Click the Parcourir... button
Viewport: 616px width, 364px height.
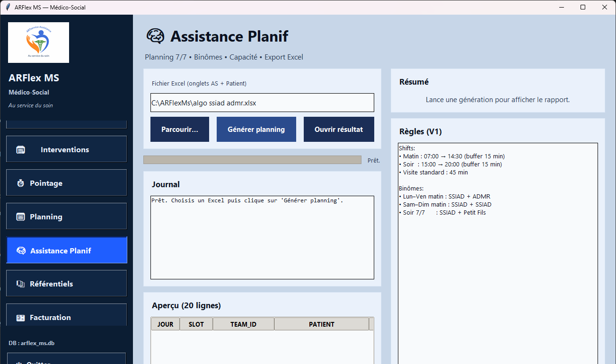pyautogui.click(x=179, y=129)
